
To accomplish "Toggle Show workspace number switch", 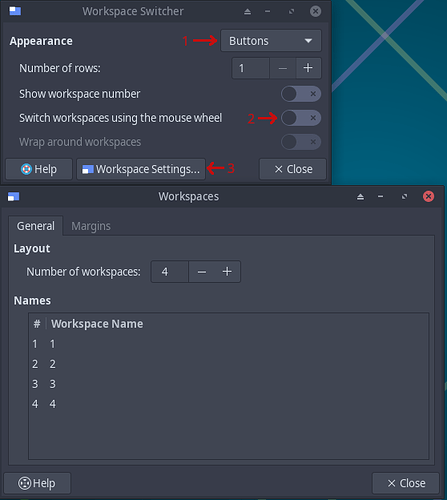I will [301, 94].
